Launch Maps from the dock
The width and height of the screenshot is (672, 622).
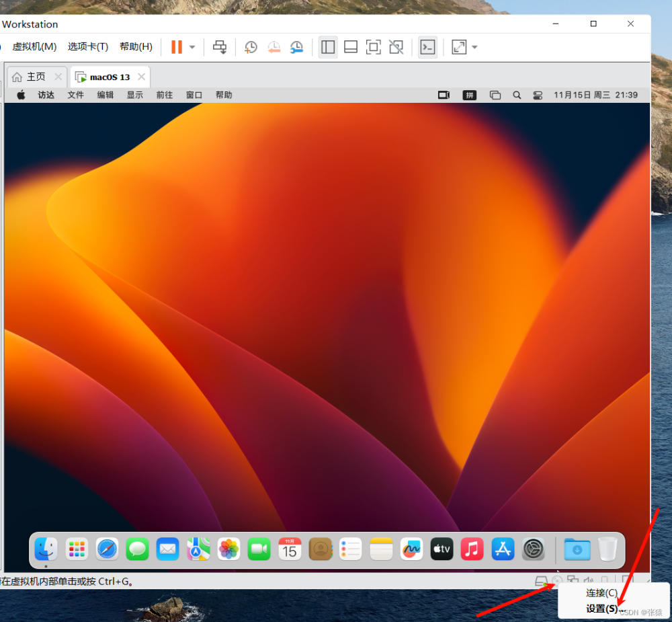click(x=198, y=549)
